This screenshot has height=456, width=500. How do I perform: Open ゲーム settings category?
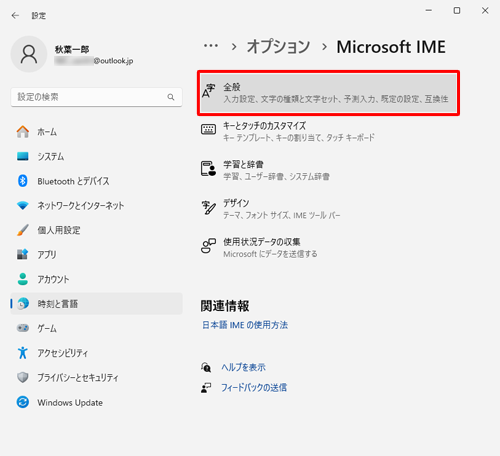[96, 328]
